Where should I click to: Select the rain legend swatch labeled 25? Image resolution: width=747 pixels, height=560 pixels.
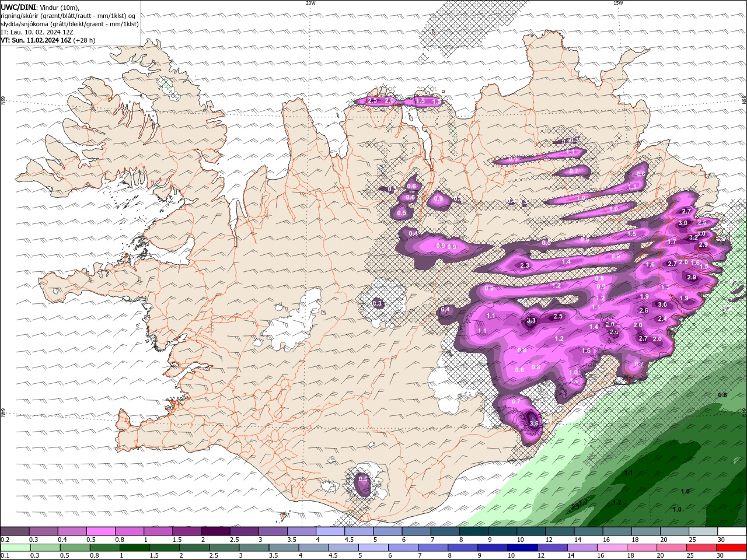[x=701, y=548]
